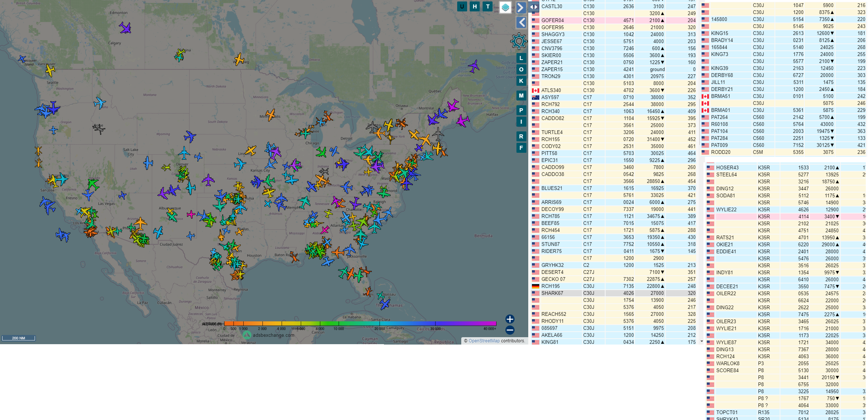Click the H map button

coord(475,6)
